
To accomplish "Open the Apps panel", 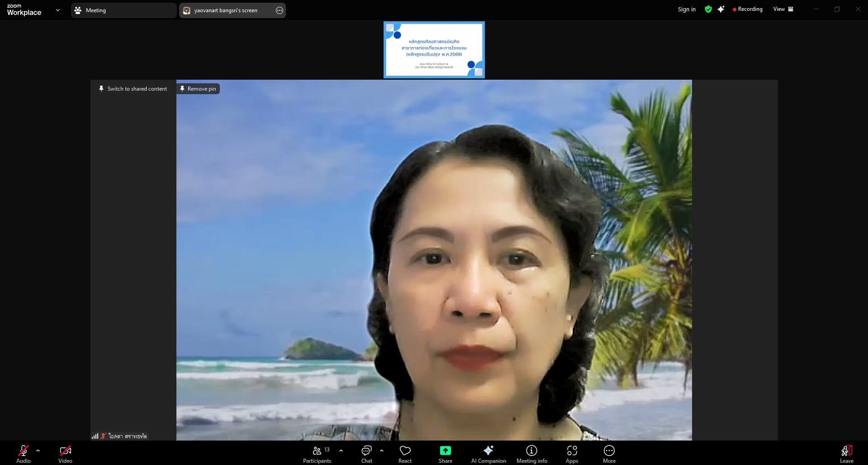I will tap(572, 454).
